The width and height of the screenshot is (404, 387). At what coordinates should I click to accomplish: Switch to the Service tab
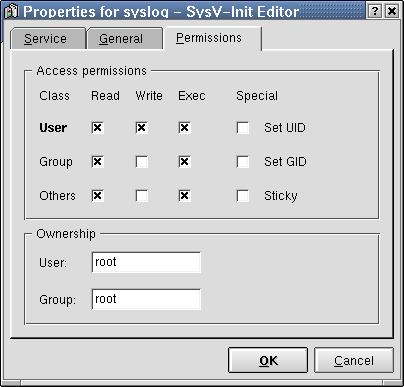point(48,39)
